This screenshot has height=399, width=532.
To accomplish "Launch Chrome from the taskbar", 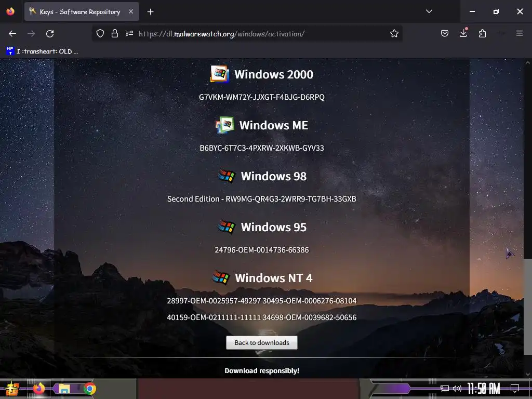I will (89, 389).
